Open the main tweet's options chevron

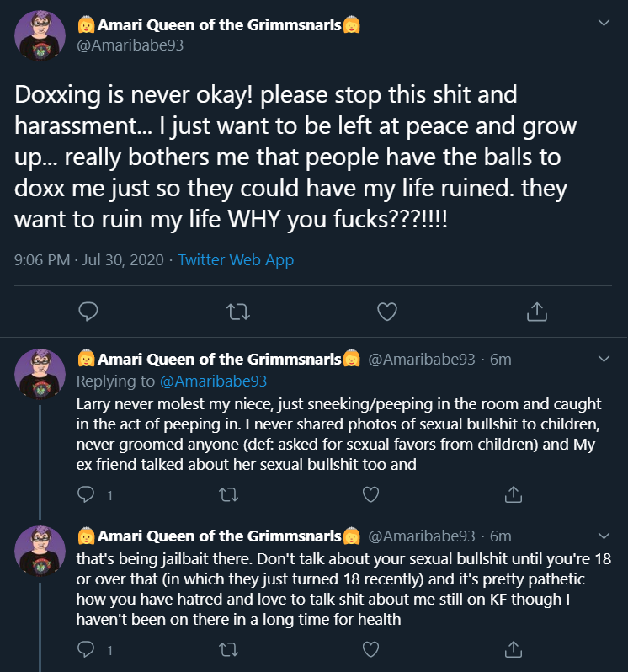point(604,23)
